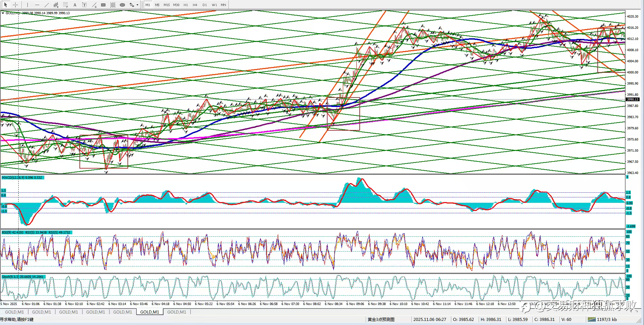Switch chart to H1 timeframe
The width and height of the screenshot is (644, 325).
[186, 5]
